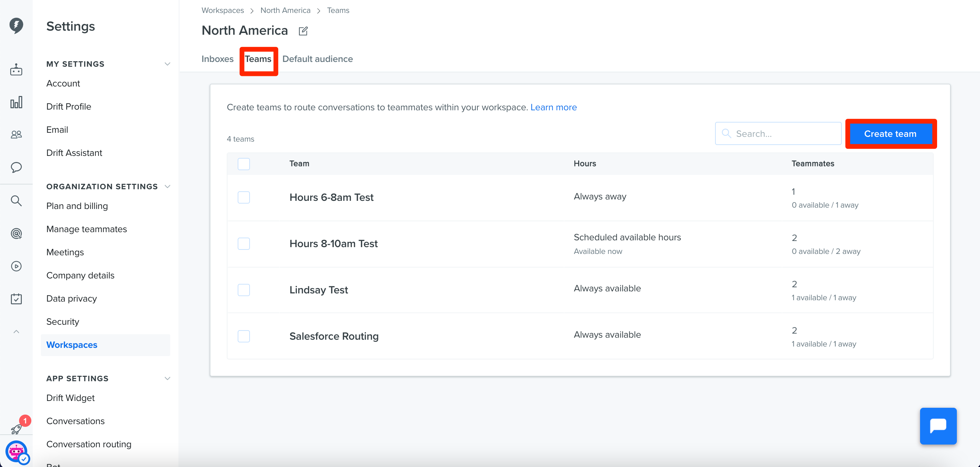Open the Hours 8-10am Test team

333,243
